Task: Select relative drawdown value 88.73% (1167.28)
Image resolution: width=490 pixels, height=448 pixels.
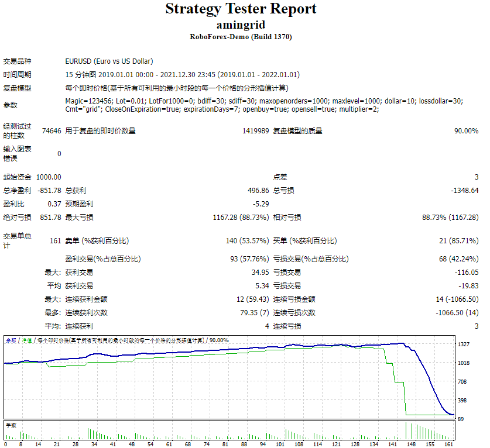Action: coord(450,218)
